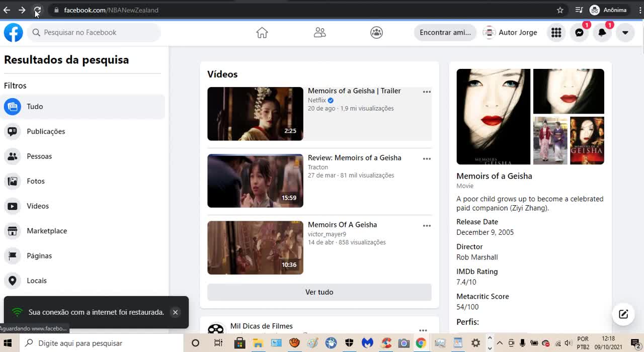Open the Anônima incognito profile button
Image resolution: width=644 pixels, height=352 pixels.
608,10
